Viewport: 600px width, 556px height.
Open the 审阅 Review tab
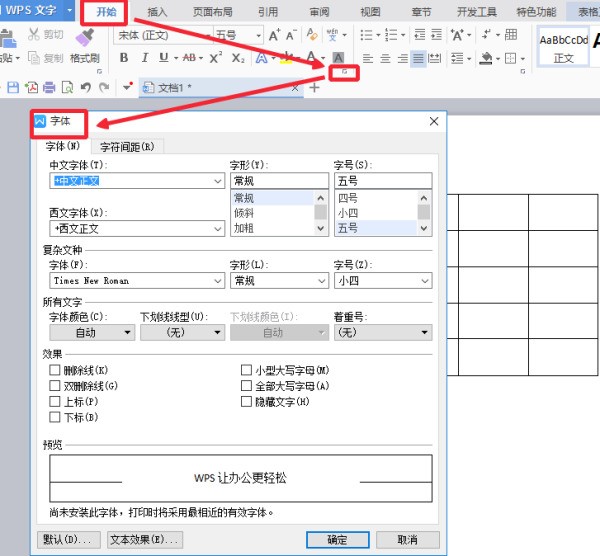320,12
